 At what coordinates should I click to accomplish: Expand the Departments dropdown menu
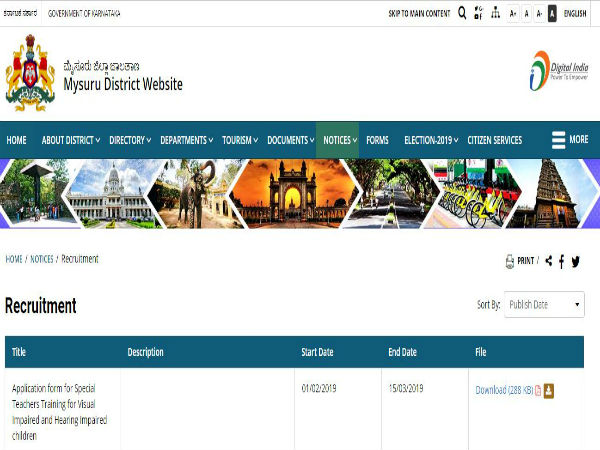click(x=187, y=140)
